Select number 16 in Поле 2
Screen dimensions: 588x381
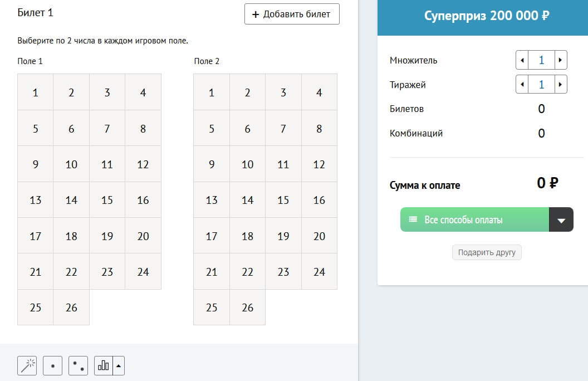coord(319,200)
